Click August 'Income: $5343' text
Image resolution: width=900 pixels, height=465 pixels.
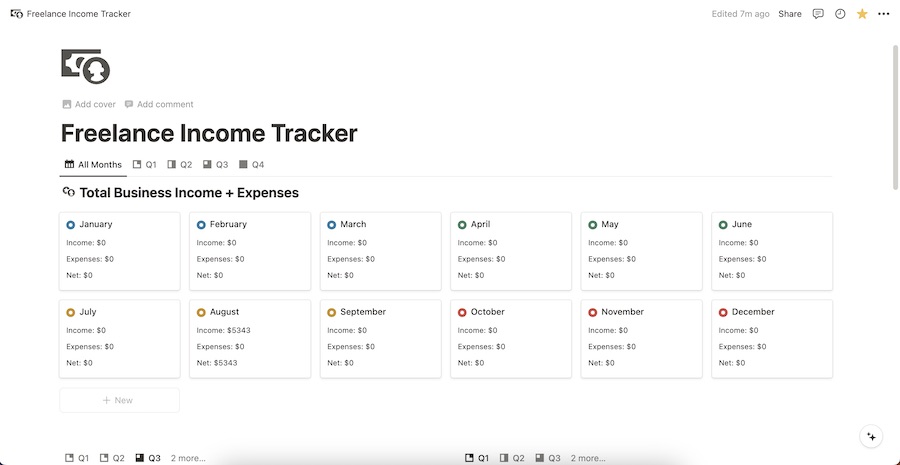coord(223,331)
